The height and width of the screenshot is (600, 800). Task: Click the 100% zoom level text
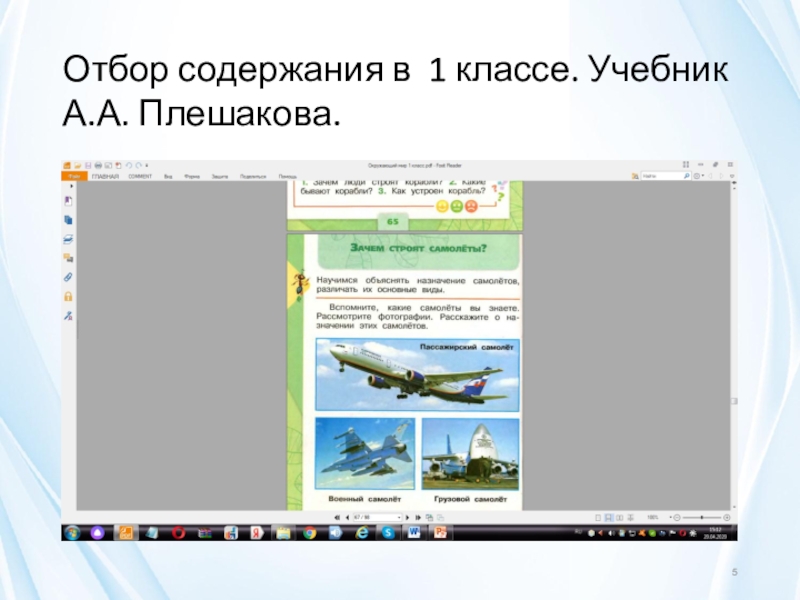[x=653, y=517]
